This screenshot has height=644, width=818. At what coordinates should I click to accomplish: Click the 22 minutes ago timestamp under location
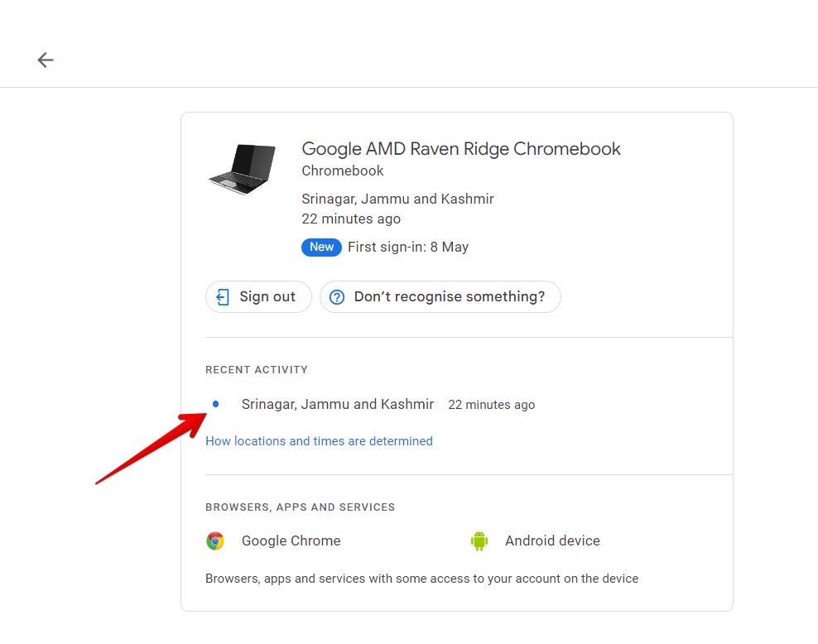point(351,219)
